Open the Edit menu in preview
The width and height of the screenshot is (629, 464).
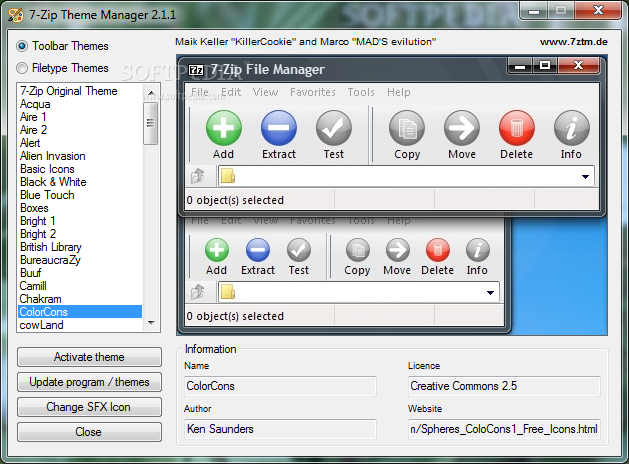(231, 93)
